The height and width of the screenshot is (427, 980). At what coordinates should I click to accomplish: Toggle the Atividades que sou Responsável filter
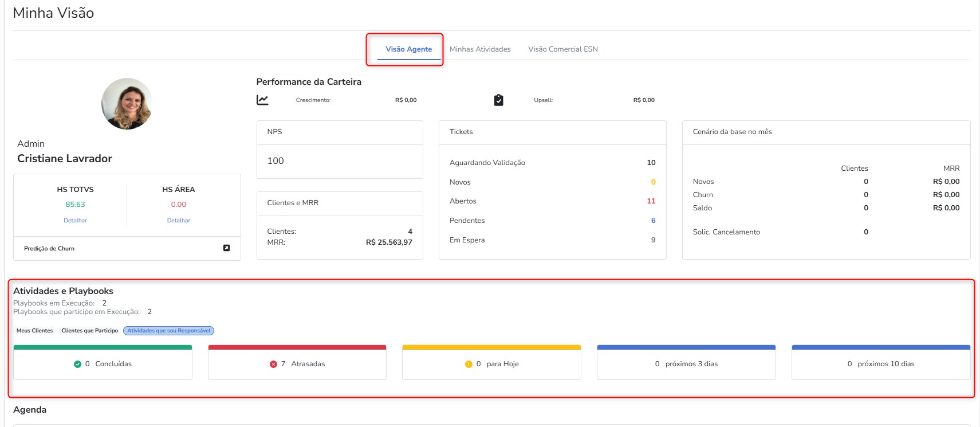168,331
